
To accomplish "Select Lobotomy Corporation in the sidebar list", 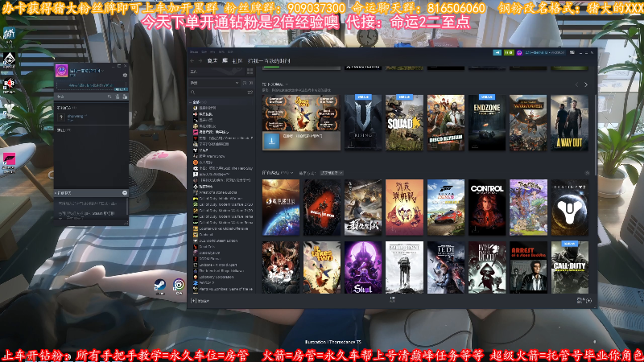I will 216,277.
